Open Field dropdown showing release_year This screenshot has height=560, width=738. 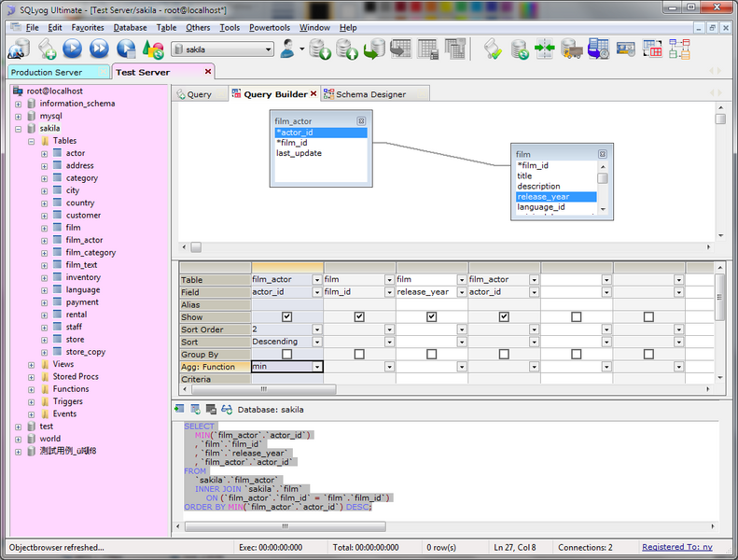(462, 292)
